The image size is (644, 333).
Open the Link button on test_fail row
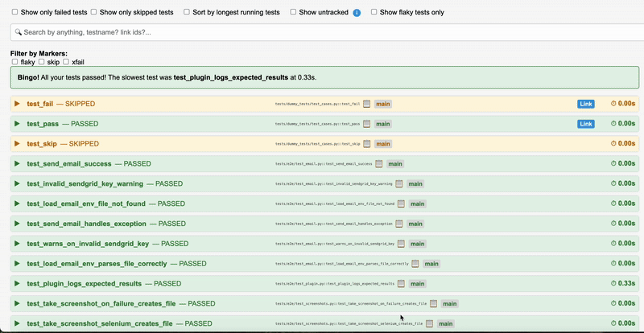(585, 104)
